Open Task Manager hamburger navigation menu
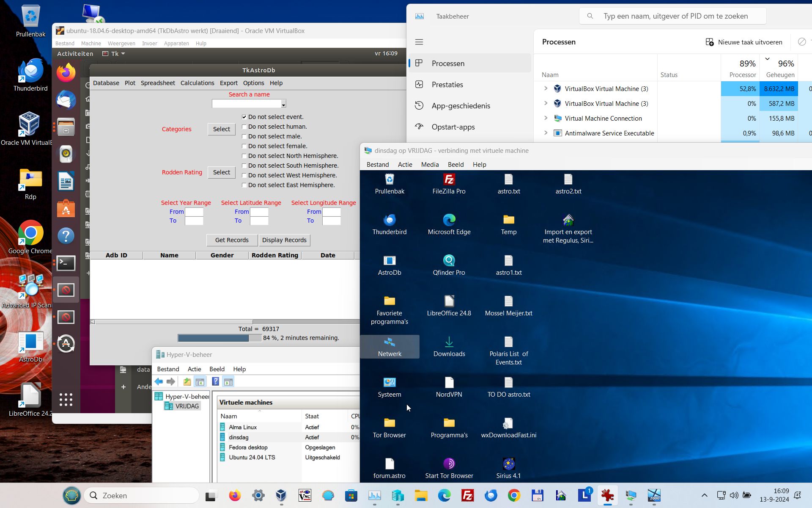The height and width of the screenshot is (508, 812). (419, 42)
